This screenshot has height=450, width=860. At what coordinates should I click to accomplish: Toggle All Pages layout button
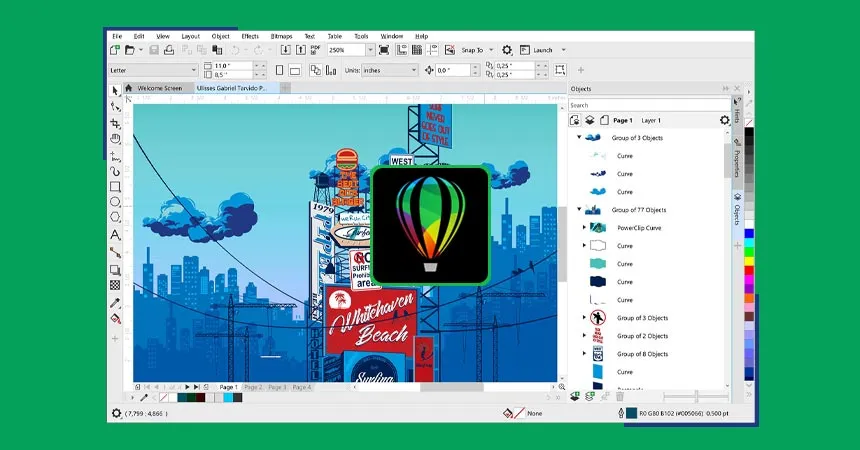click(x=315, y=70)
